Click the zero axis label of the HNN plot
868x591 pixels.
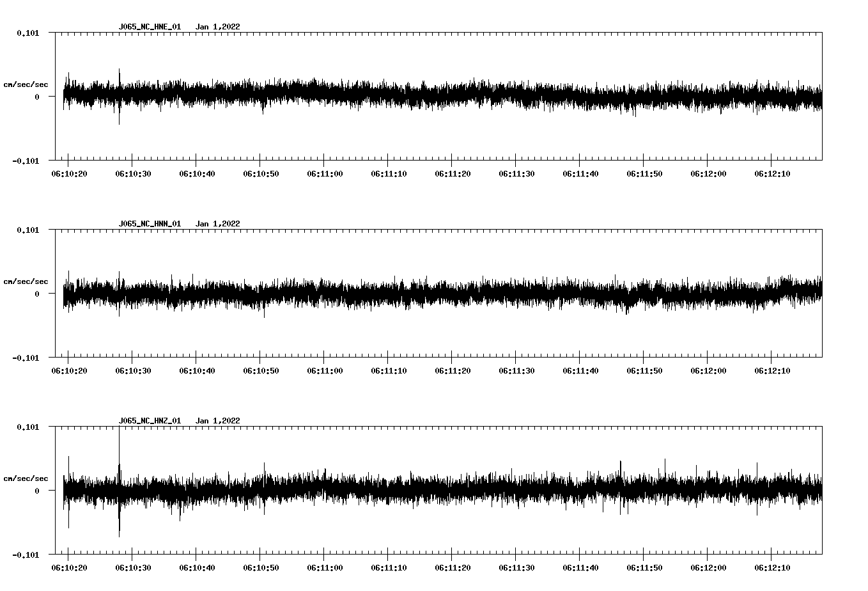click(x=36, y=294)
